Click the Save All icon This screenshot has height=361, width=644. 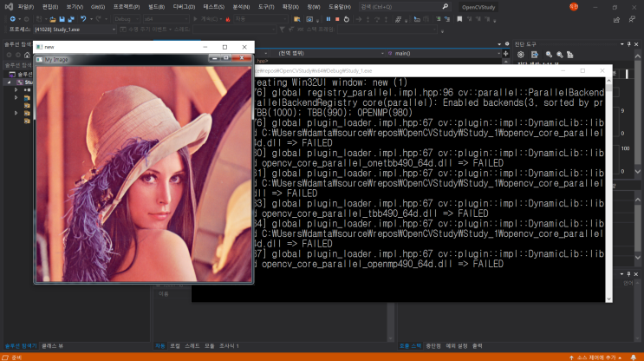pos(71,19)
